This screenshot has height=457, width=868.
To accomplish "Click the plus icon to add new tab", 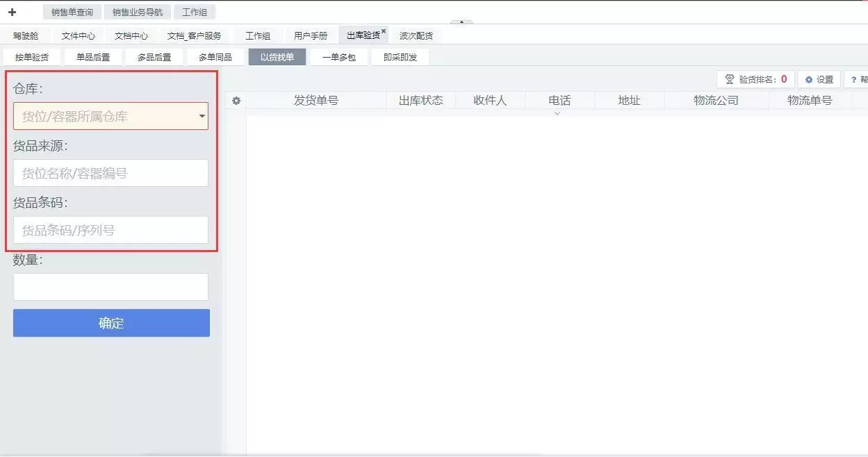I will coord(12,12).
